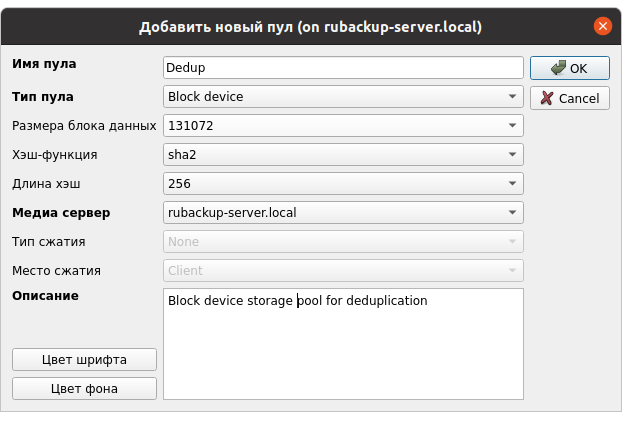Click the Описание label
The image size is (622, 421).
[x=45, y=296]
